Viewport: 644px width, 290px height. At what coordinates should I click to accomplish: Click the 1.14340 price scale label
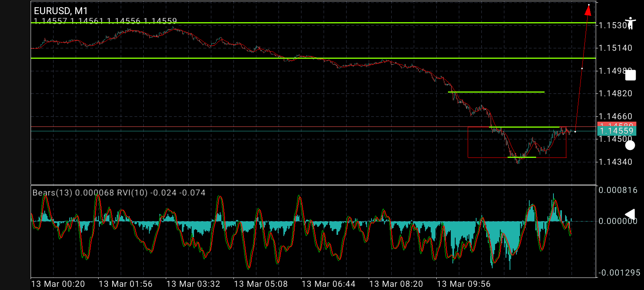coord(615,162)
